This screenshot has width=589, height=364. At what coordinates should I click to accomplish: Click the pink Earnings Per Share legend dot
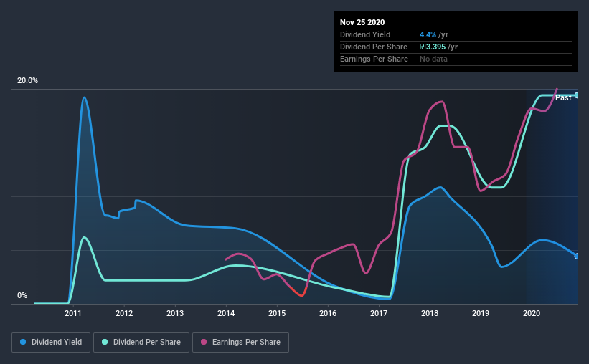click(204, 342)
